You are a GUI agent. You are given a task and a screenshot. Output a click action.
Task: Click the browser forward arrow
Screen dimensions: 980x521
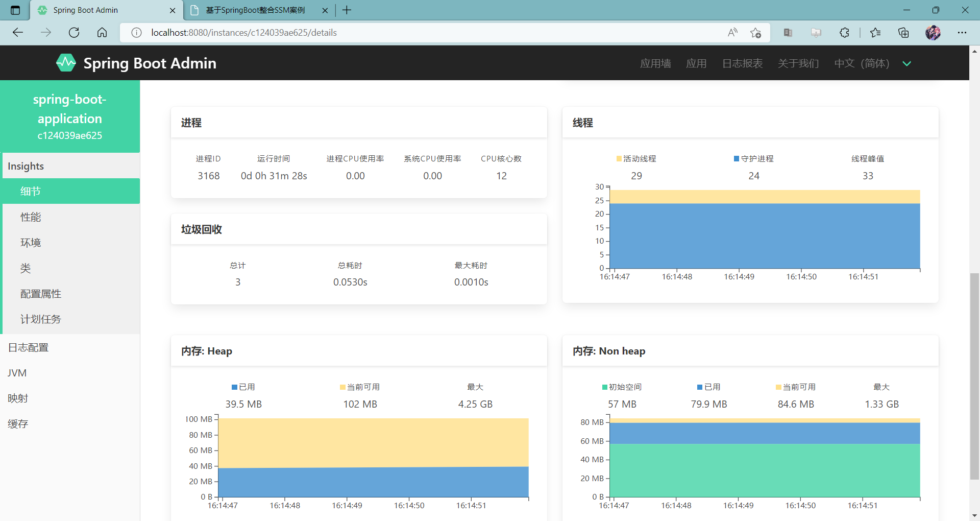[46, 33]
